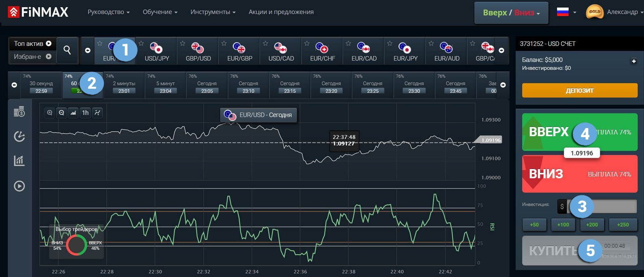Select the EUR/CHF asset tab
Image resolution: width=644 pixels, height=277 pixels.
coord(322,51)
